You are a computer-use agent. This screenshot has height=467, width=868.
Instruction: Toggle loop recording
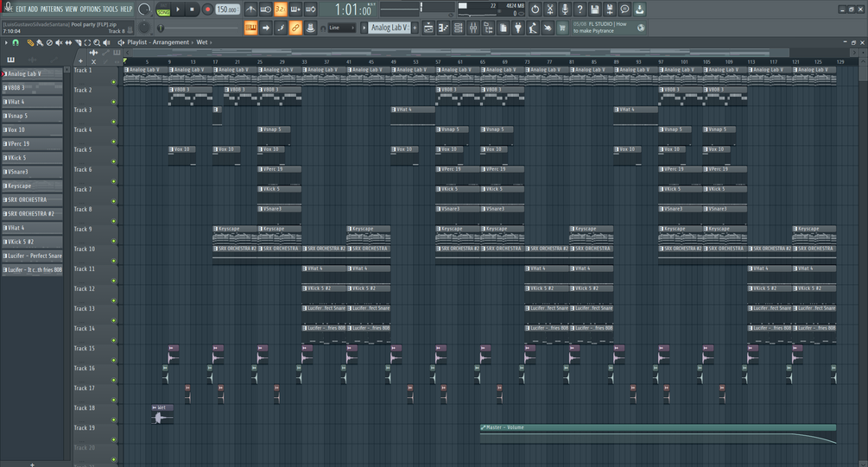(311, 9)
